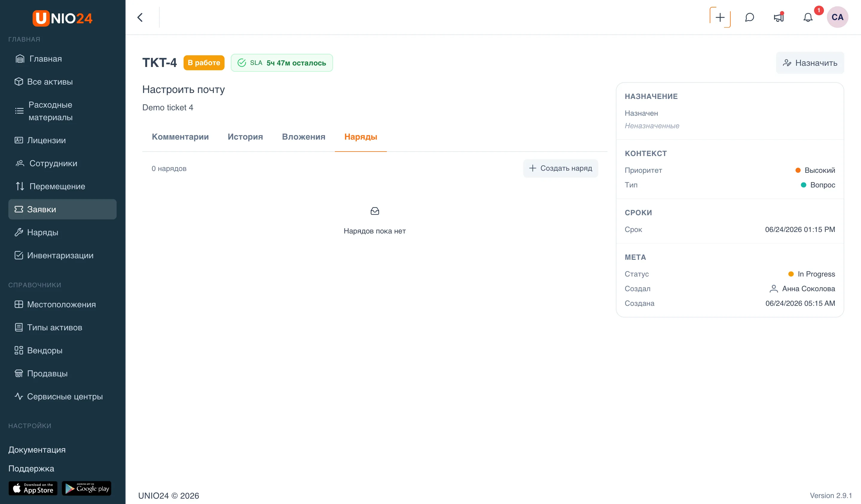Open Сервисные центры in the sidebar

[62, 396]
